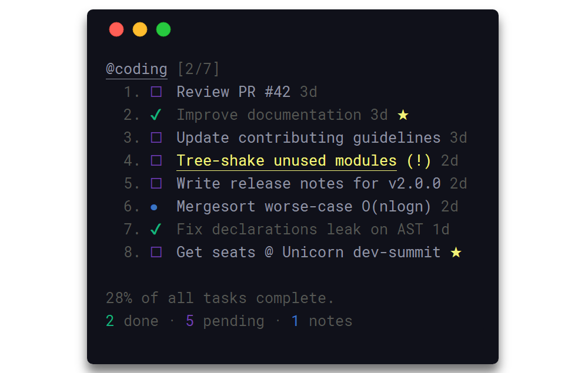Click the green checkmark on Improve documentation
The width and height of the screenshot is (588, 373).
point(156,115)
